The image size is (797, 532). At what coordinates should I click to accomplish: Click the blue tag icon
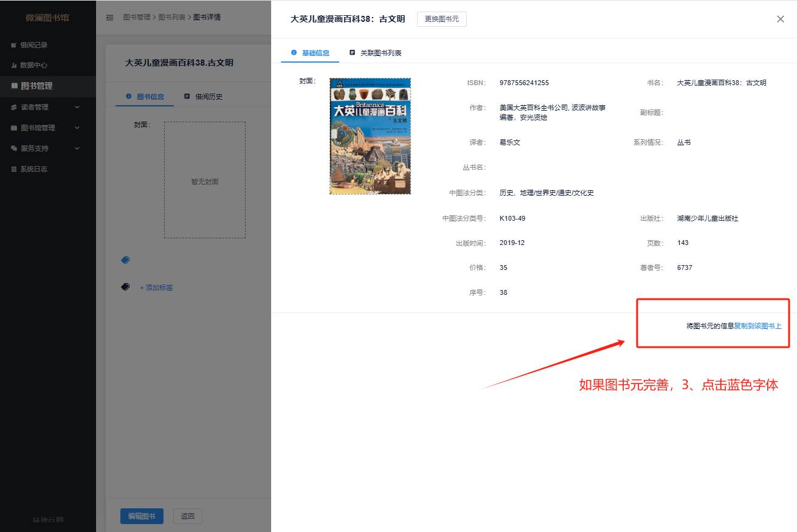125,260
